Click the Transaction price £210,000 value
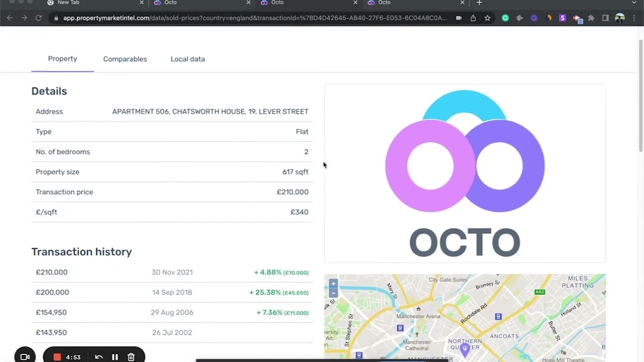The height and width of the screenshot is (362, 644). 292,192
